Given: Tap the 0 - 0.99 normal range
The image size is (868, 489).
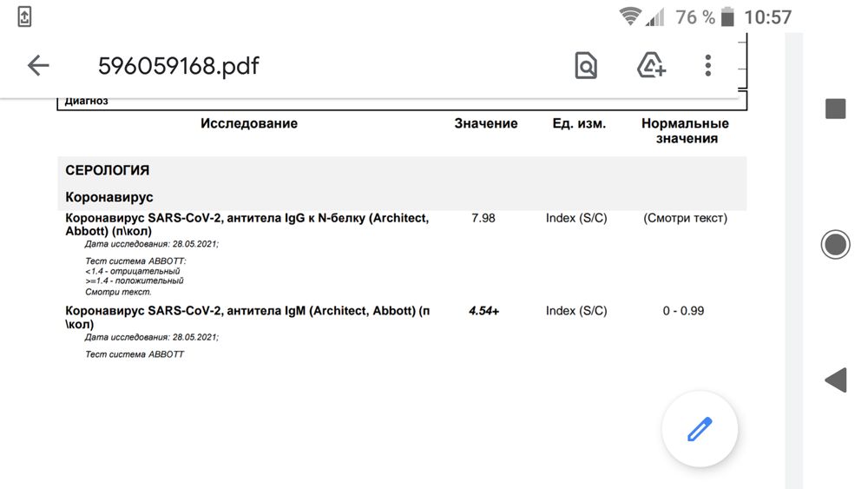Looking at the screenshot, I should pos(685,310).
